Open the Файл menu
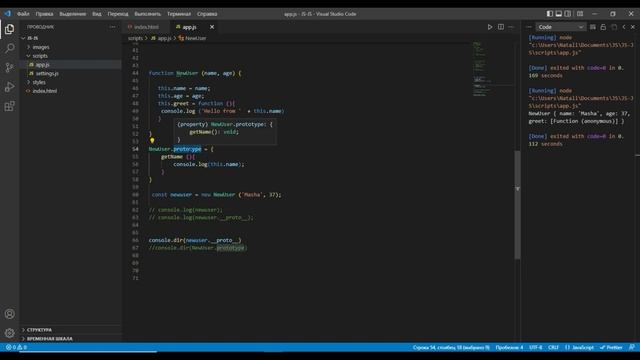The height and width of the screenshot is (360, 640). point(23,14)
